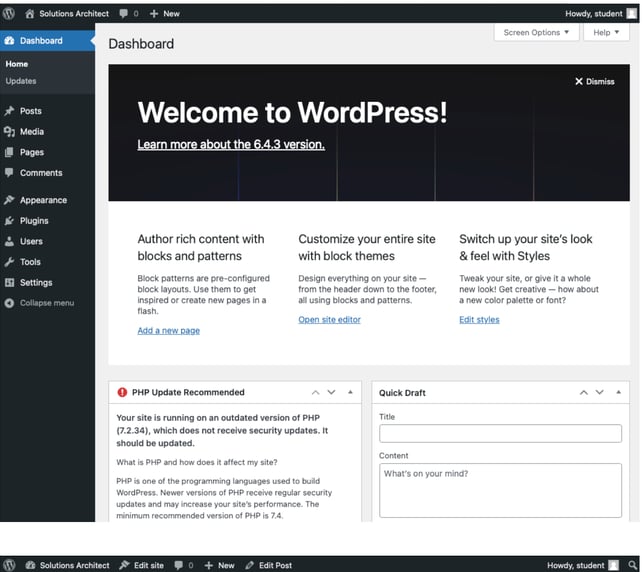Image resolution: width=642 pixels, height=572 pixels.
Task: Click the What's on your mind content box
Action: click(500, 491)
